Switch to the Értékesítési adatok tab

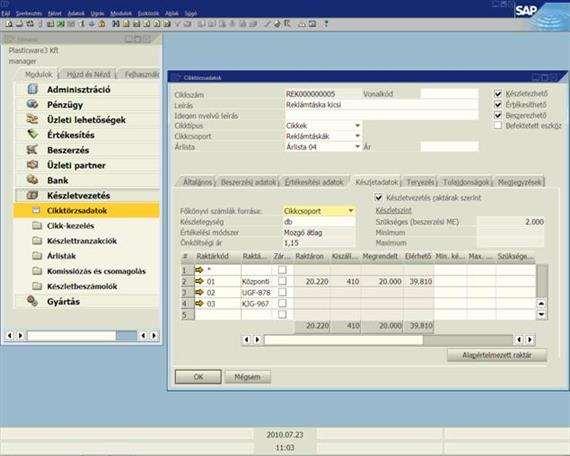(314, 182)
